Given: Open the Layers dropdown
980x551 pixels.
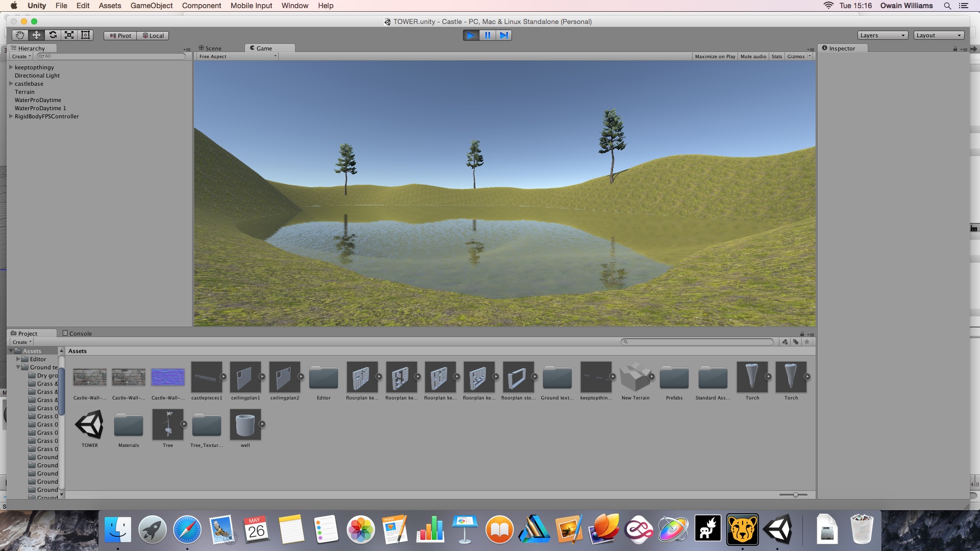Looking at the screenshot, I should click(882, 35).
